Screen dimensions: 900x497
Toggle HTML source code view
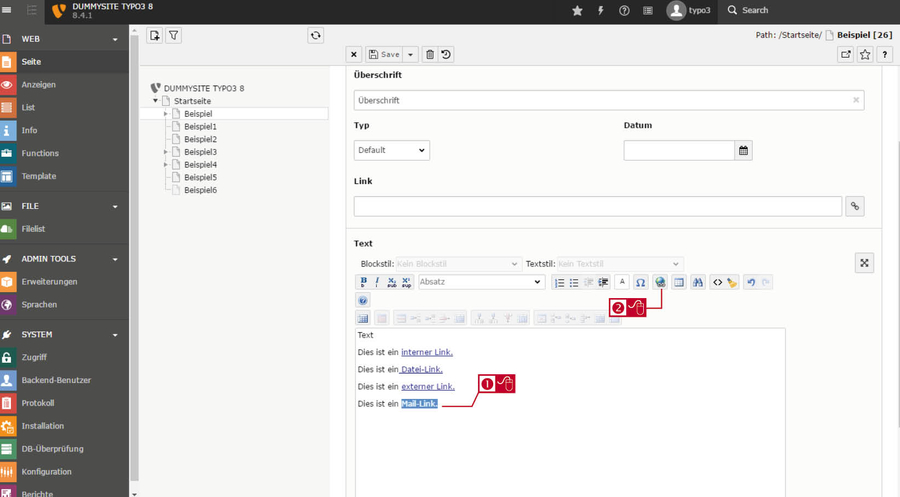[x=717, y=282]
